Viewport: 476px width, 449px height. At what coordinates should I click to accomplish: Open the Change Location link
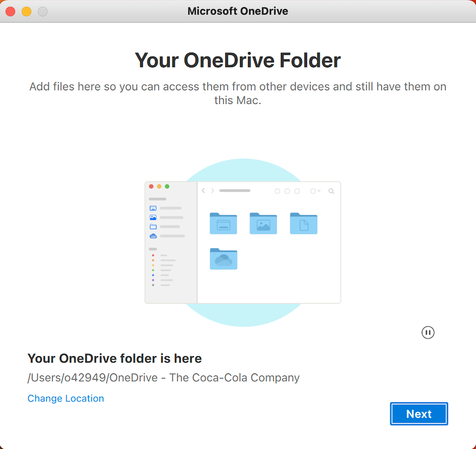(x=65, y=398)
